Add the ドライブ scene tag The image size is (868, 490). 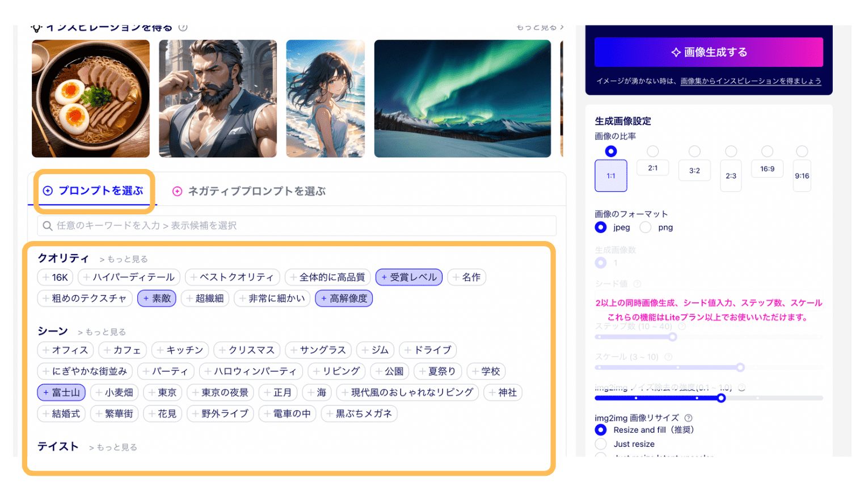pyautogui.click(x=428, y=350)
